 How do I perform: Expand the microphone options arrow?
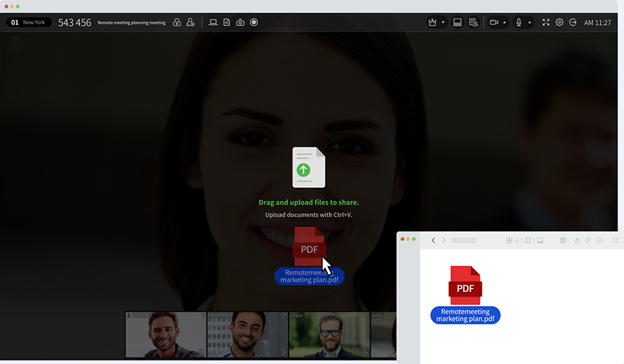[529, 22]
